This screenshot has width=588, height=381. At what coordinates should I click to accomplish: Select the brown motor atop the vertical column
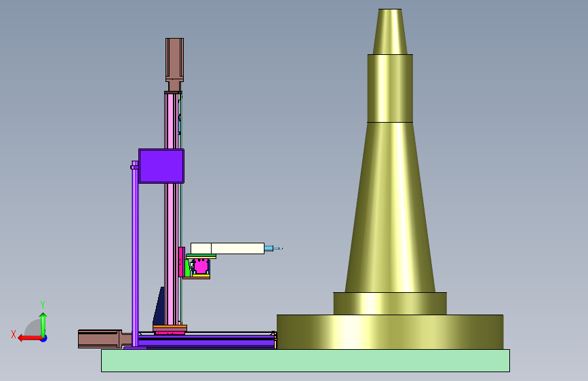pos(174,64)
